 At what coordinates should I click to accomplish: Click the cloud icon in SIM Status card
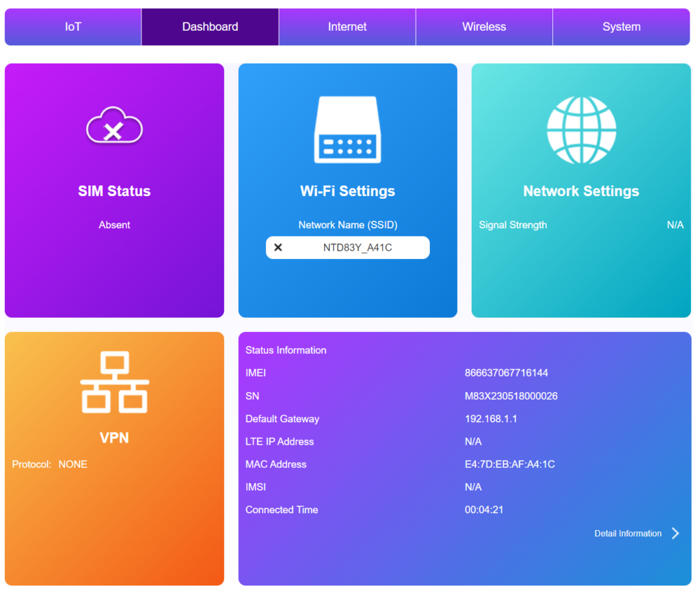(114, 126)
